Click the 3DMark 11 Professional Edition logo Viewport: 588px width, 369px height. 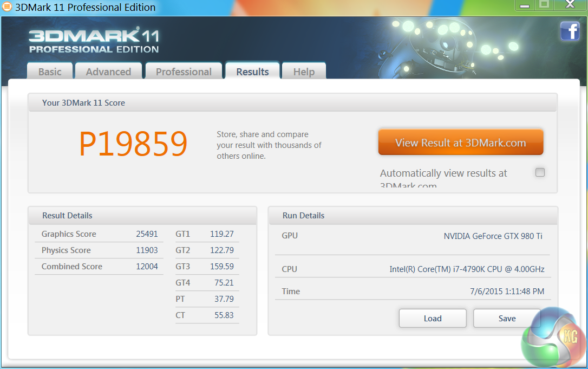tap(94, 40)
